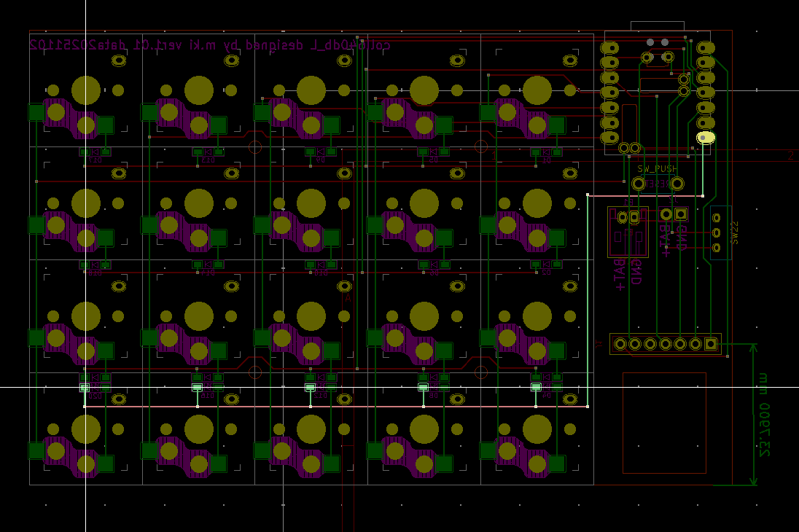The height and width of the screenshot is (532, 799).
Task: Click the right pad of the RESET switch
Action: pyautogui.click(x=677, y=184)
